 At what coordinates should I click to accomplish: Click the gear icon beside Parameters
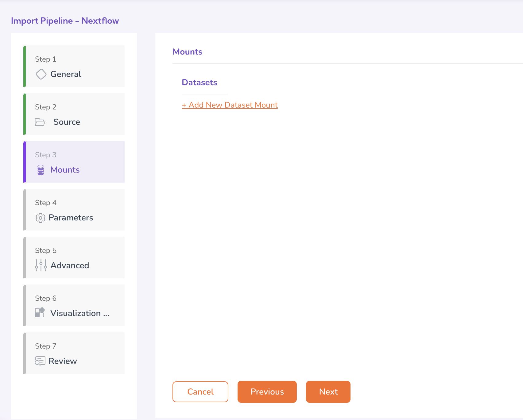40,218
